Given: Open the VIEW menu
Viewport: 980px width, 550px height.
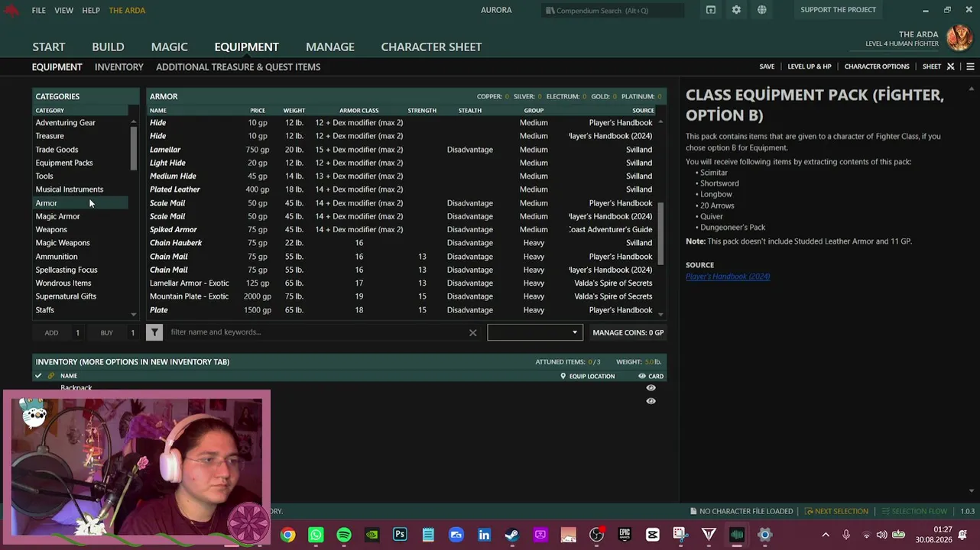Looking at the screenshot, I should click(x=64, y=10).
